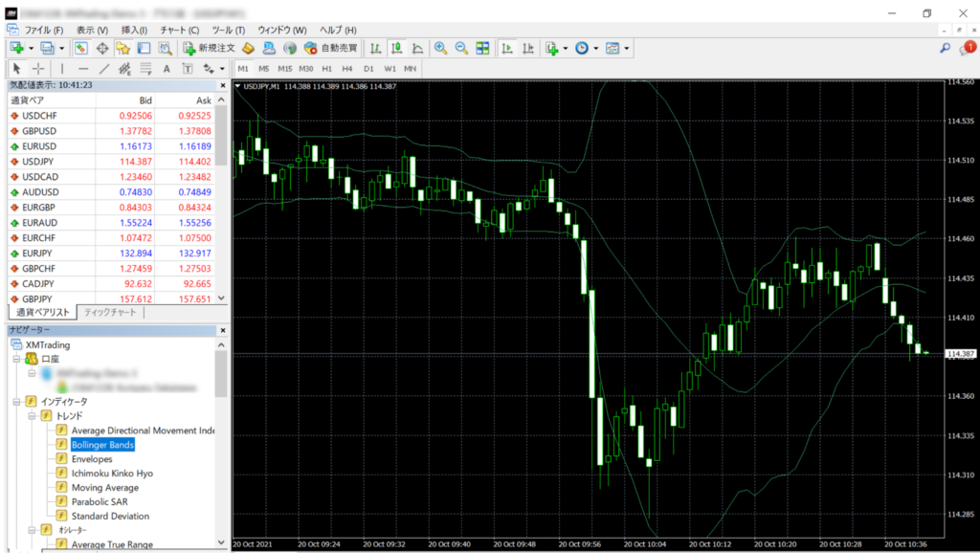Toggle chart auto scroll icon
This screenshot has height=553, width=980.
(x=507, y=48)
